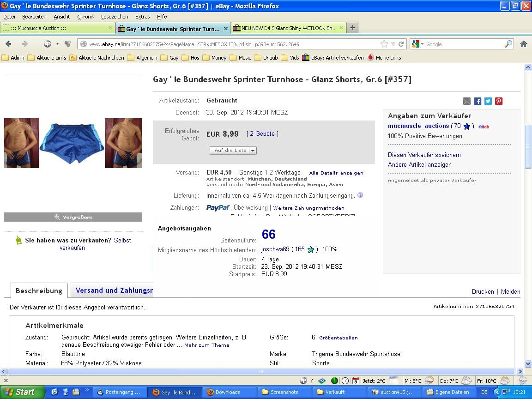Open the Lesezeichen menu
This screenshot has height=399, width=532.
(x=115, y=17)
